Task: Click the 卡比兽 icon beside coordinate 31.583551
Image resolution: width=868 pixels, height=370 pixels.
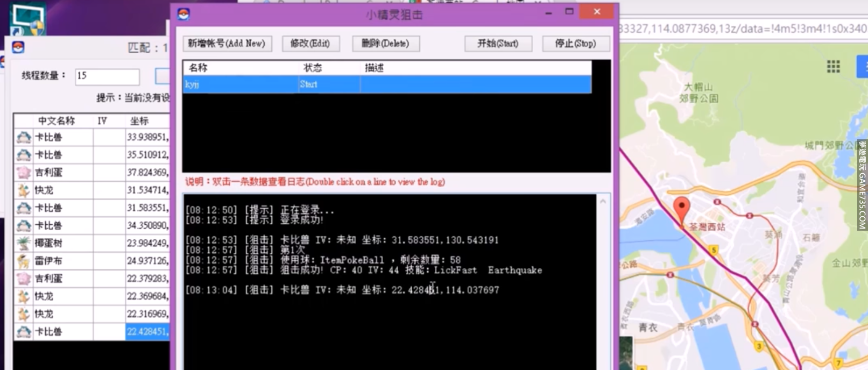Action: coord(24,208)
